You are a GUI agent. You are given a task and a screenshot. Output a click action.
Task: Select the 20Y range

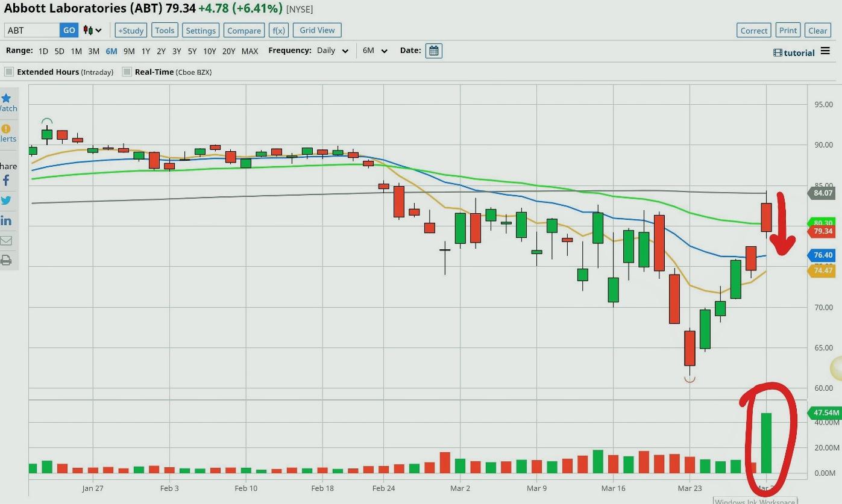tap(229, 51)
